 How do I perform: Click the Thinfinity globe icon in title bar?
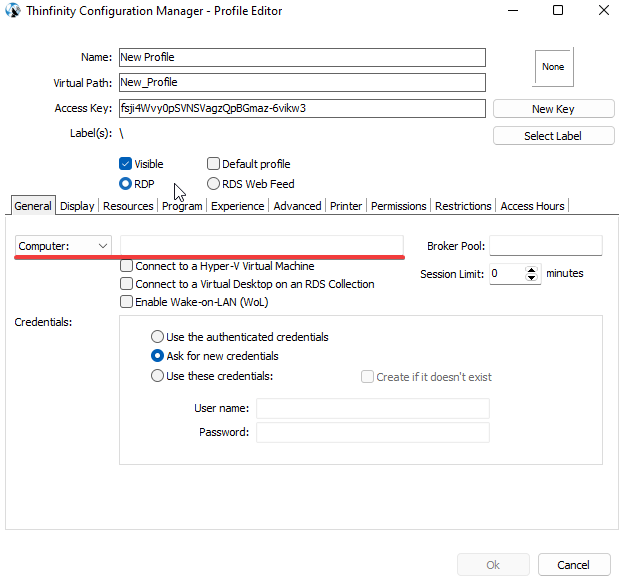(13, 11)
